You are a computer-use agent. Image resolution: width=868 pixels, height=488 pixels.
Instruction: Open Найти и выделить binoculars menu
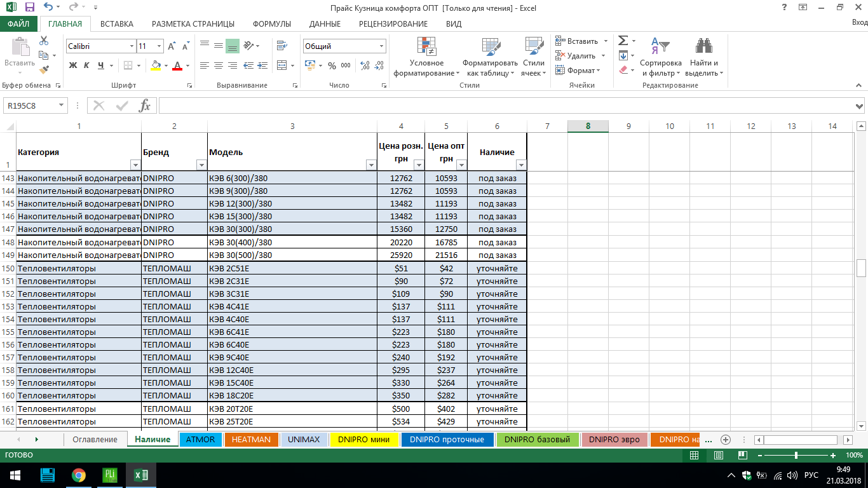click(x=704, y=57)
